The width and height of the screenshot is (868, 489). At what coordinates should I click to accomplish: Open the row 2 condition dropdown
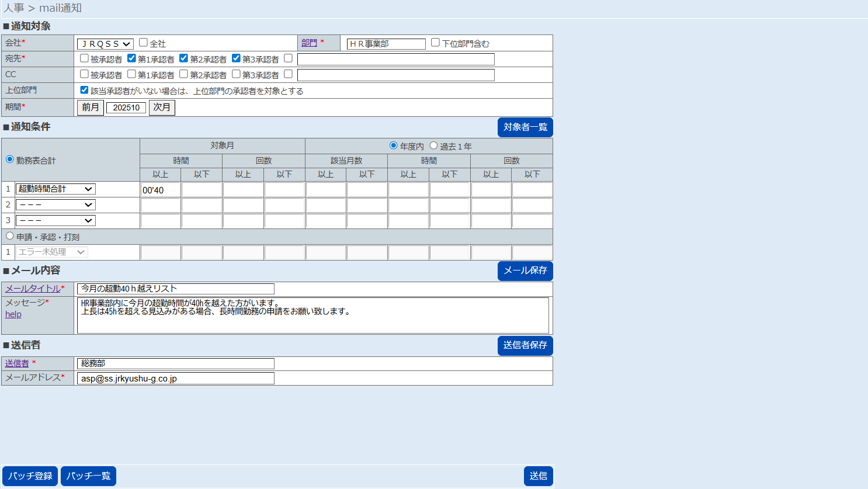point(55,205)
